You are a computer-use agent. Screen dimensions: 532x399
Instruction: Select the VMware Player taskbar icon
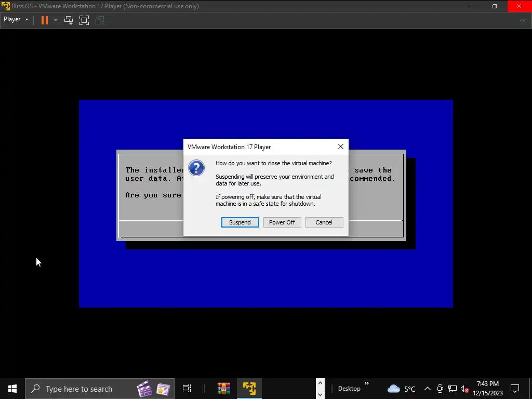(x=249, y=389)
